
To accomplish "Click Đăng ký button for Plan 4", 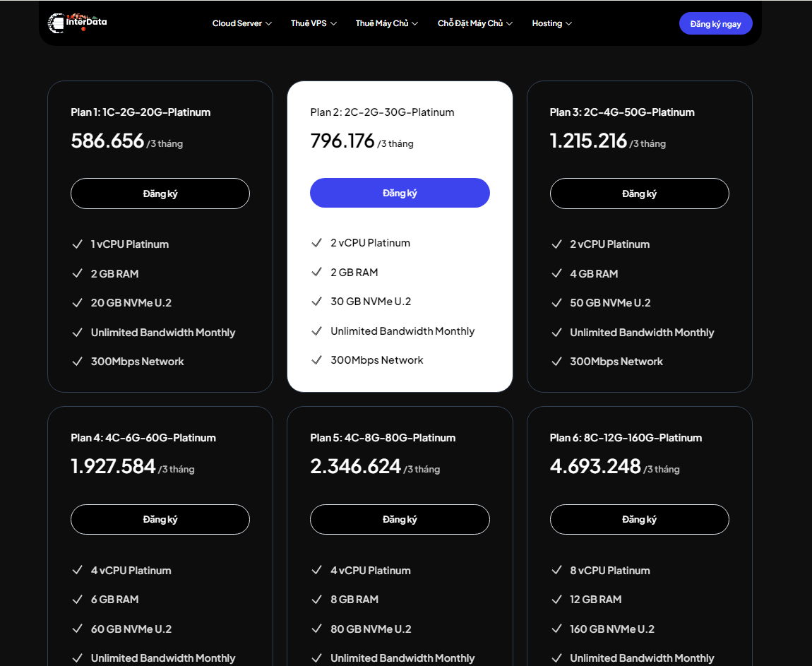I will click(x=160, y=519).
